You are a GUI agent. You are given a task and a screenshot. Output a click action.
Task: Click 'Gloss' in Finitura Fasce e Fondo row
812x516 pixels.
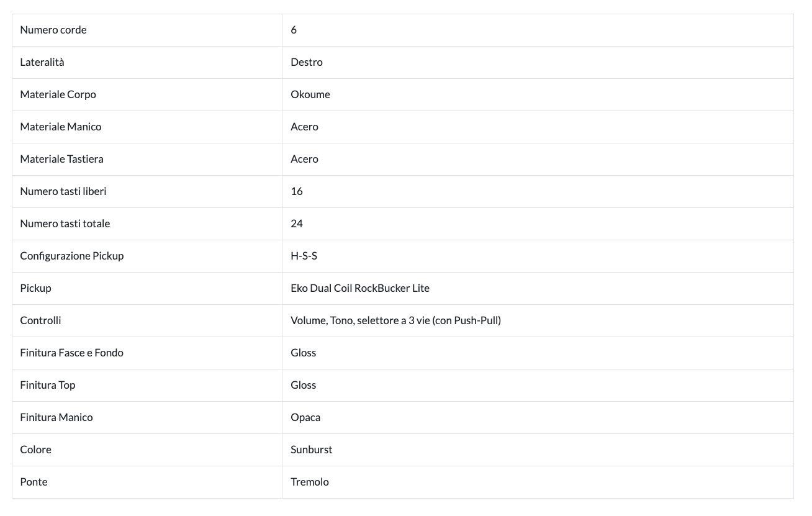pyautogui.click(x=304, y=353)
